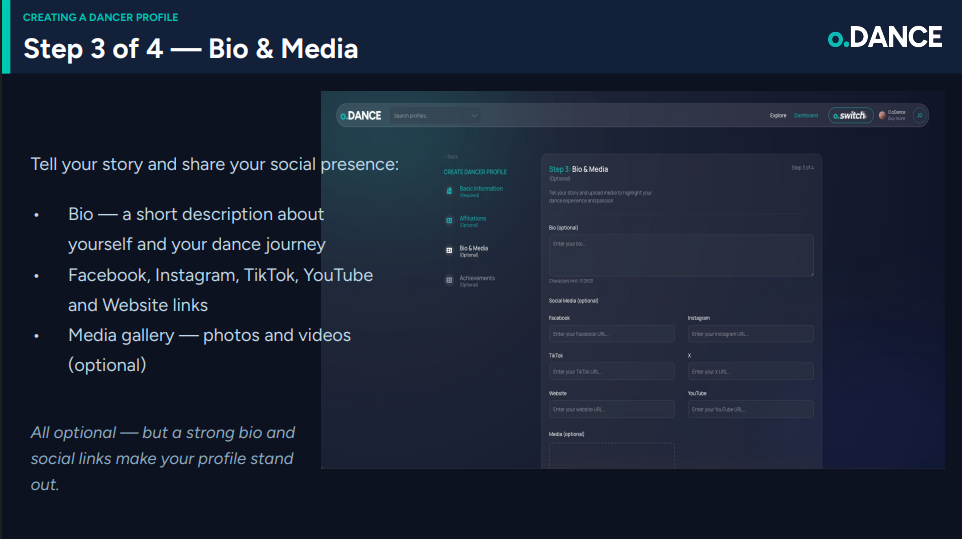Click the Bio & Media step icon
The image size is (962, 539).
click(449, 250)
